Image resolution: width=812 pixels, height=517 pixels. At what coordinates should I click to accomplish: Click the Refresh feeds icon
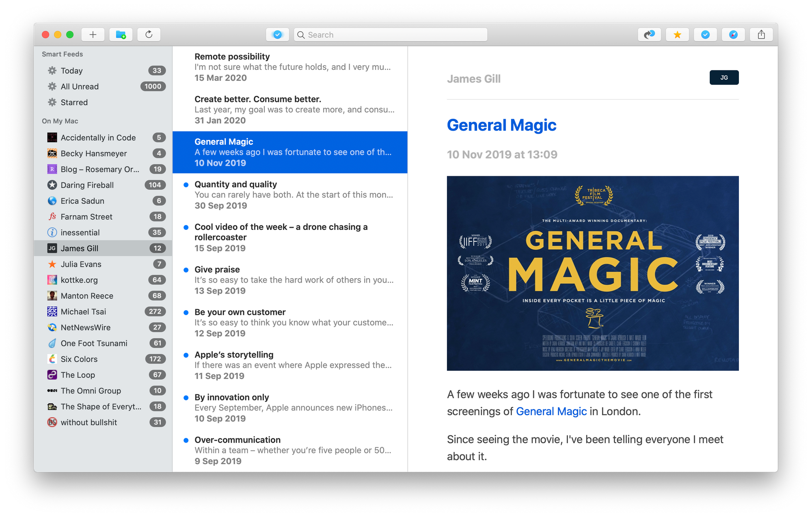[149, 35]
